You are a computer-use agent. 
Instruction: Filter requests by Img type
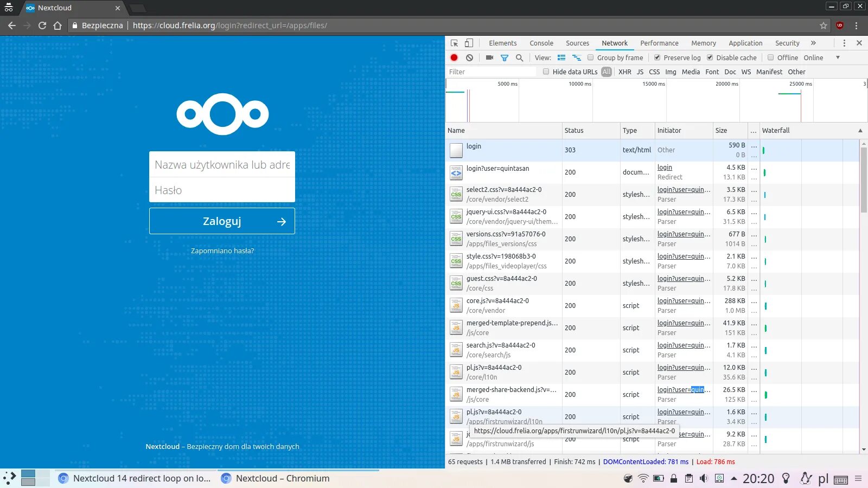coord(671,72)
